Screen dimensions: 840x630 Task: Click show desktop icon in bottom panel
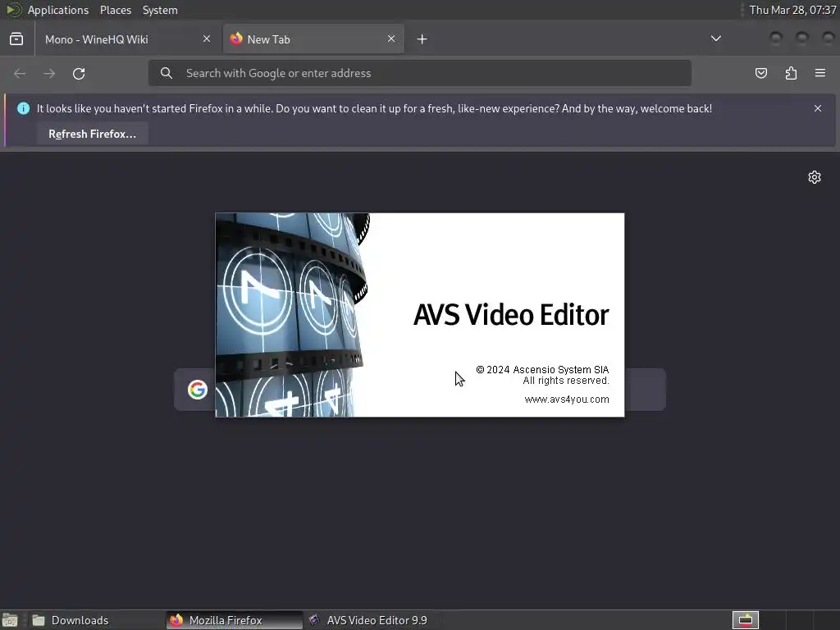point(10,620)
